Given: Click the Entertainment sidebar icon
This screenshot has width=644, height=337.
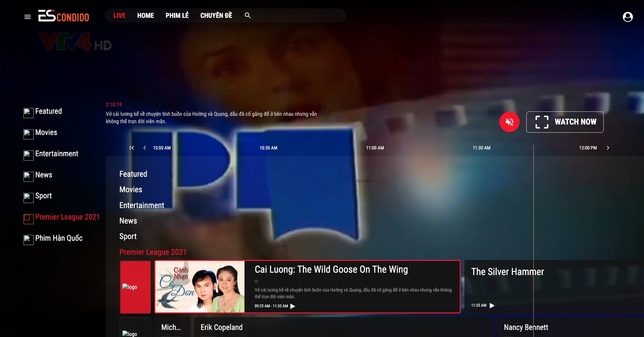Looking at the screenshot, I should point(28,156).
